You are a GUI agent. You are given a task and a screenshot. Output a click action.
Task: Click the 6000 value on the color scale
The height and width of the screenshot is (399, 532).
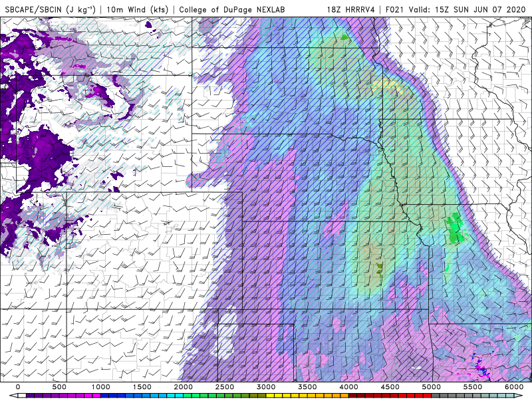click(514, 387)
